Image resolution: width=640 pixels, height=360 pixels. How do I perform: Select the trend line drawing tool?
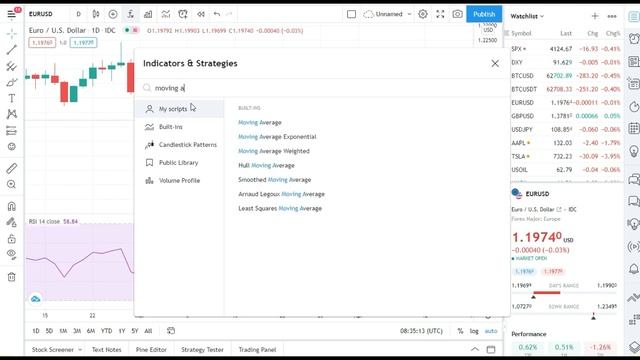point(11,50)
